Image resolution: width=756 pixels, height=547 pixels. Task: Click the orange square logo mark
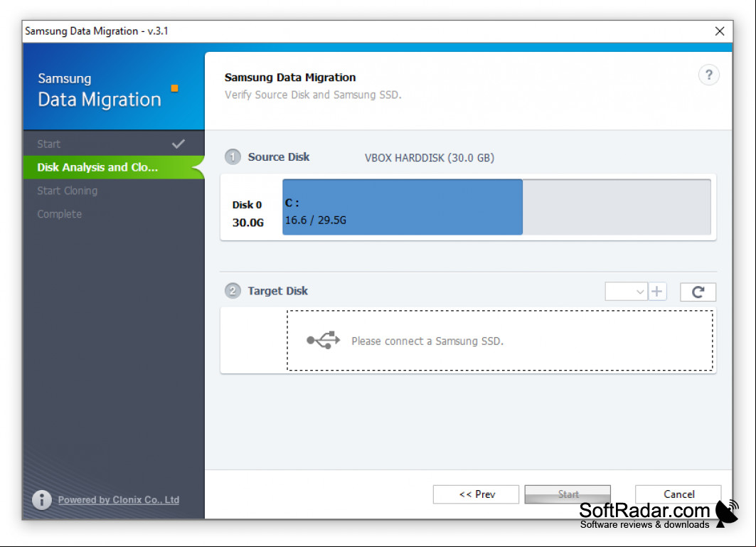click(174, 88)
